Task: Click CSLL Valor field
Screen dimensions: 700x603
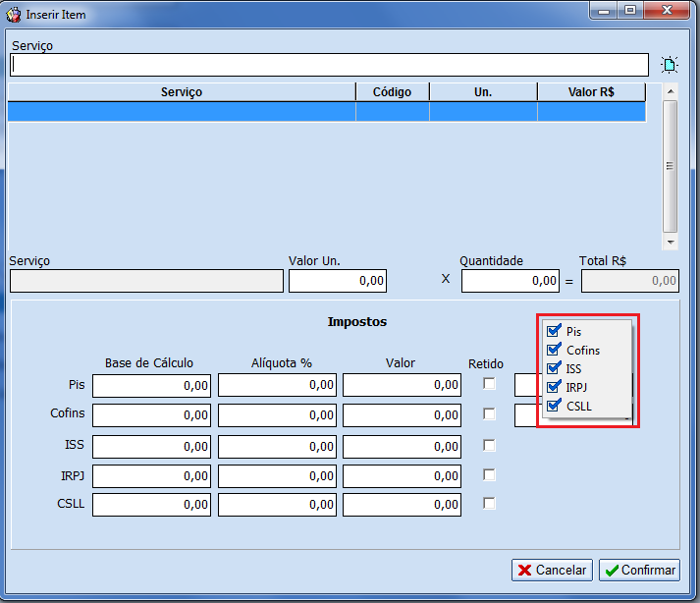Action: pyautogui.click(x=402, y=505)
